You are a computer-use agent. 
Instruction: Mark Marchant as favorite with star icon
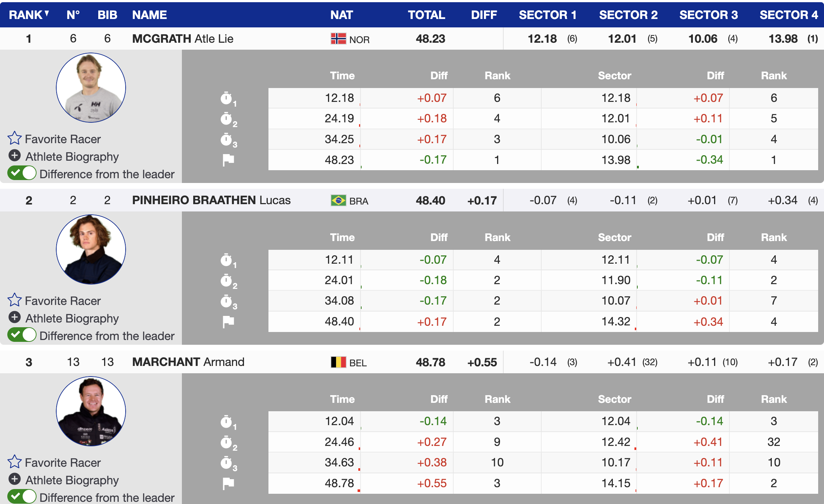15,462
